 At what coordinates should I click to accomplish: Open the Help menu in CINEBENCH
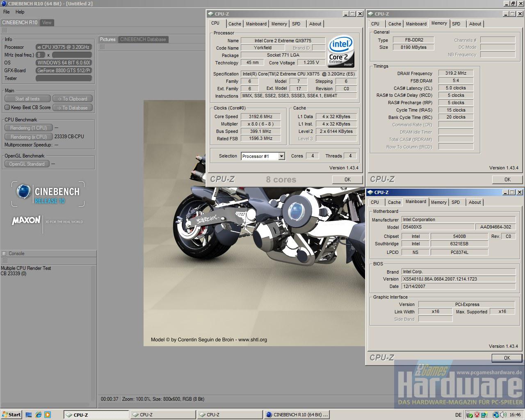click(20, 12)
